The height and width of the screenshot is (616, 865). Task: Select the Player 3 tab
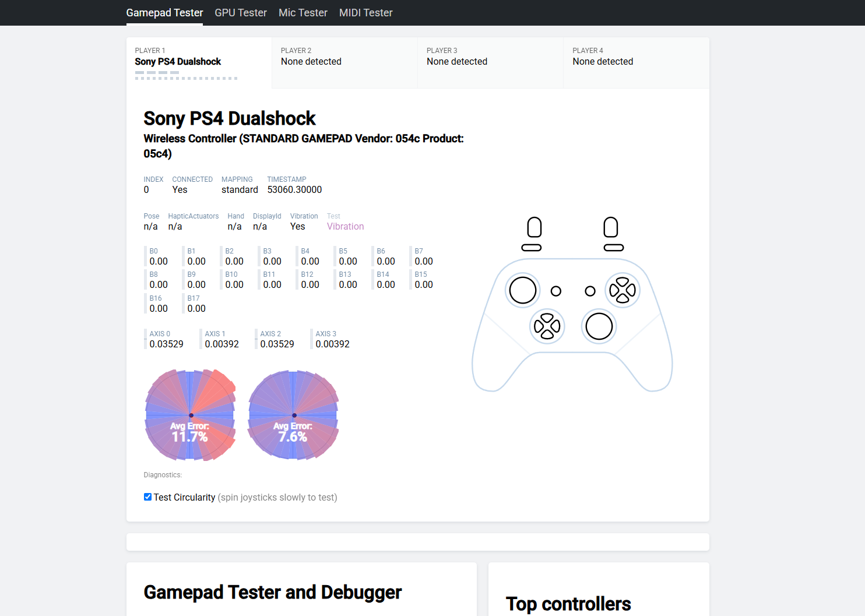click(x=491, y=63)
